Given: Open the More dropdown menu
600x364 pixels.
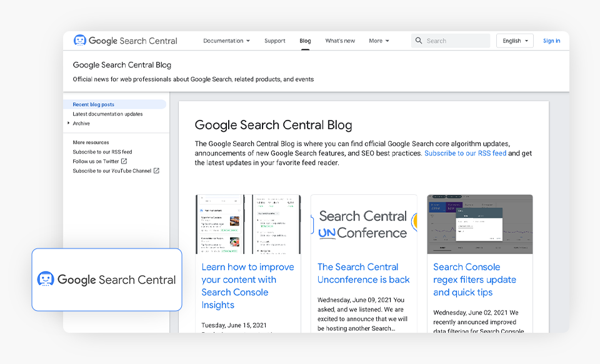Looking at the screenshot, I should 379,41.
